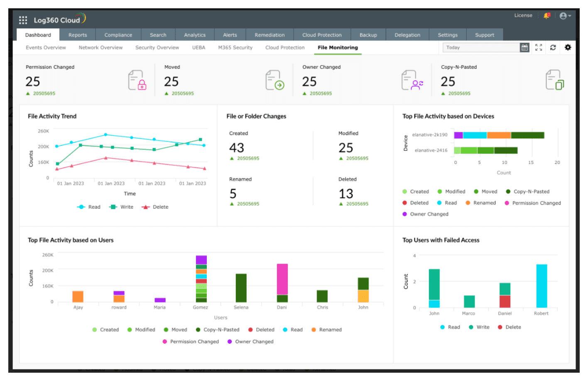Open the Compliance tab
The width and height of the screenshot is (588, 381).
point(118,35)
